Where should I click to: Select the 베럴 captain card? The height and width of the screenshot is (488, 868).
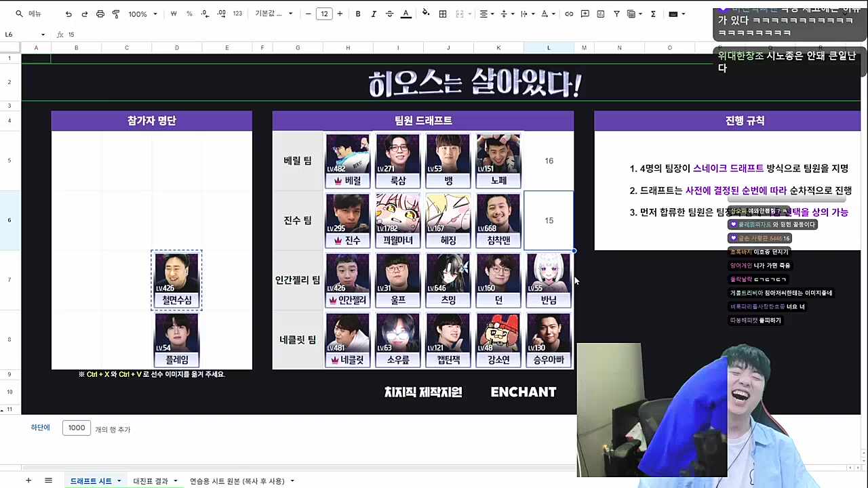pyautogui.click(x=348, y=161)
